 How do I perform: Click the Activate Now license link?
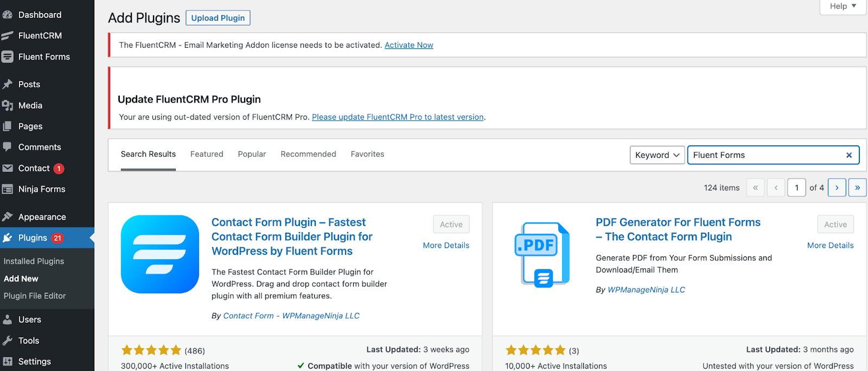tap(409, 45)
